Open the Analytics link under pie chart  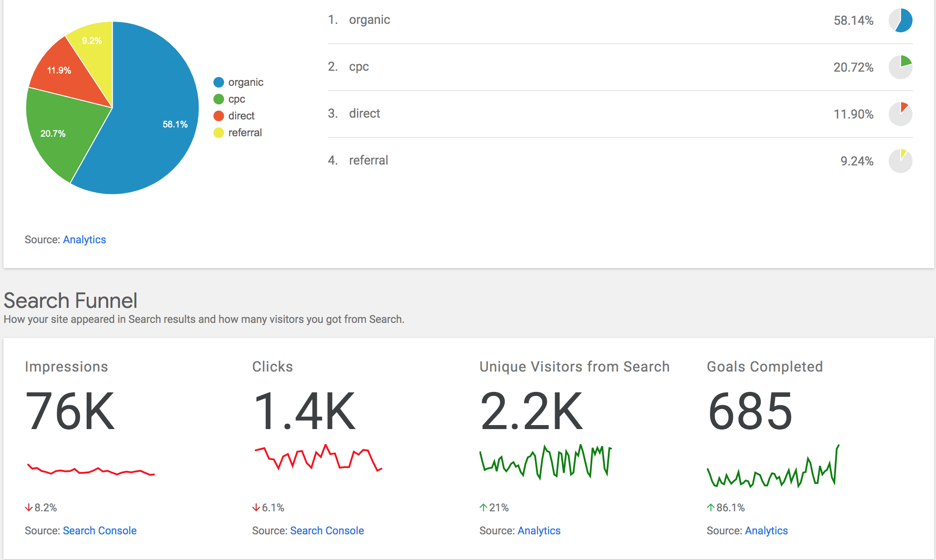point(84,240)
